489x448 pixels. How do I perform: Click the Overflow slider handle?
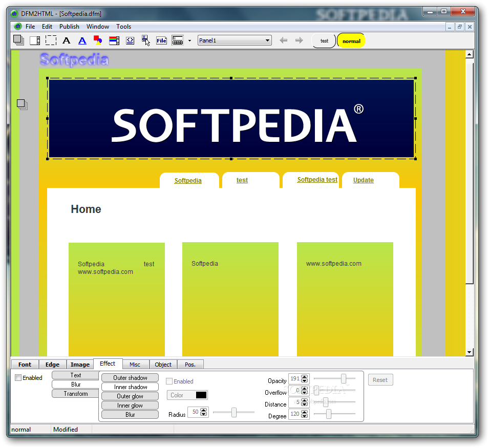tap(316, 390)
